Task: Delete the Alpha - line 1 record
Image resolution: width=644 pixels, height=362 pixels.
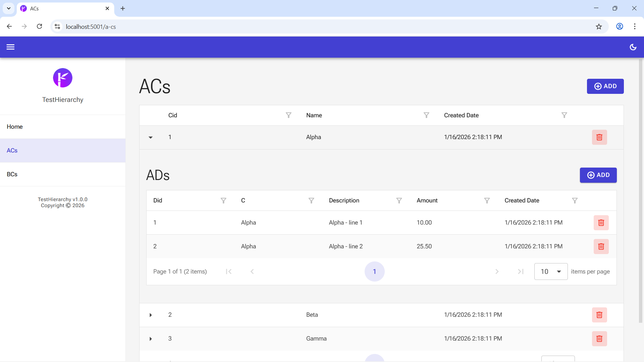Action: (x=601, y=223)
